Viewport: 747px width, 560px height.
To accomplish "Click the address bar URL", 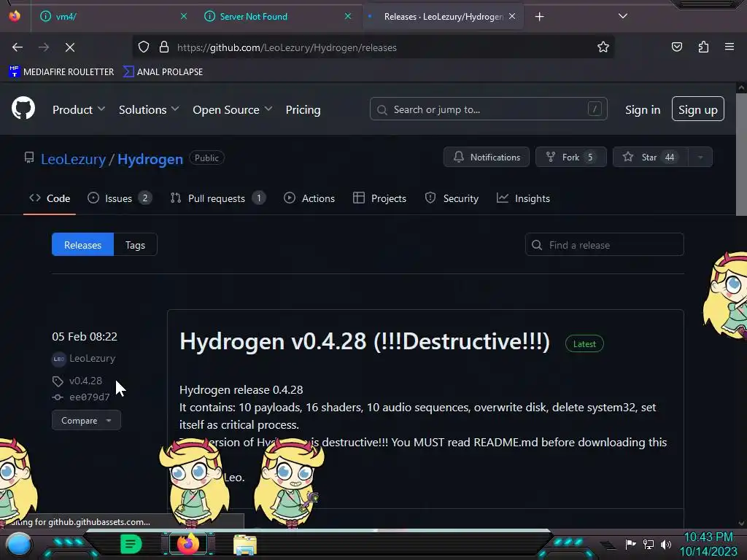I will (287, 47).
